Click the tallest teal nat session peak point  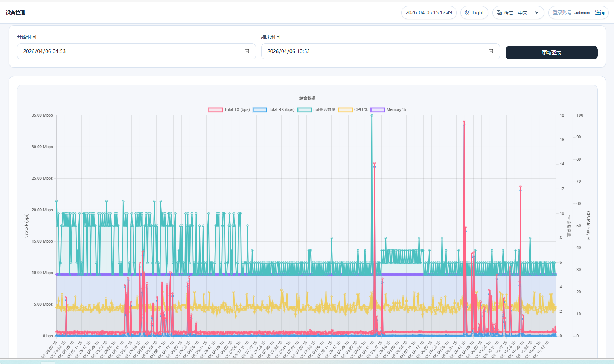(x=372, y=115)
